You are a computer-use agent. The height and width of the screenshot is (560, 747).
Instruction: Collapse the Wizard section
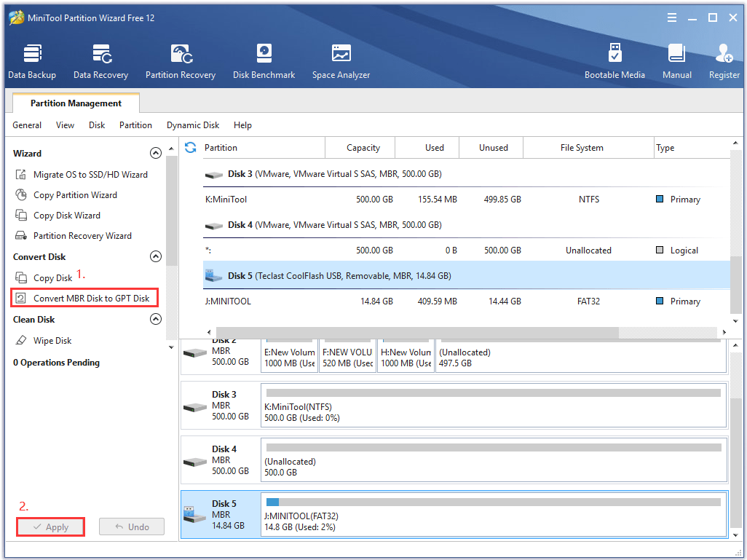[x=155, y=153]
